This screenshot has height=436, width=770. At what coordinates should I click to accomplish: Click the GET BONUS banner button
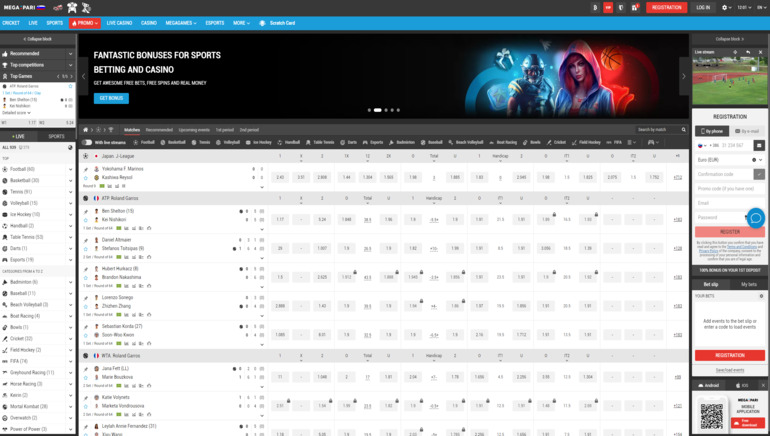pyautogui.click(x=111, y=98)
